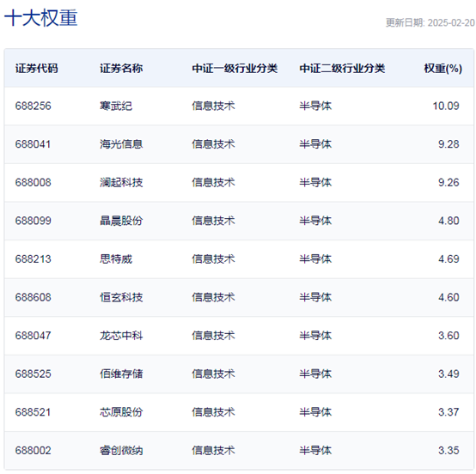Image resolution: width=476 pixels, height=474 pixels.
Task: Click the 证券代码 column header
Action: coord(36,69)
